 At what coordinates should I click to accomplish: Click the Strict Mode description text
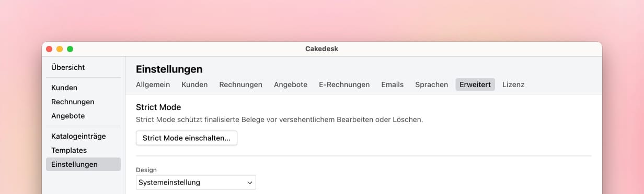coord(279,119)
